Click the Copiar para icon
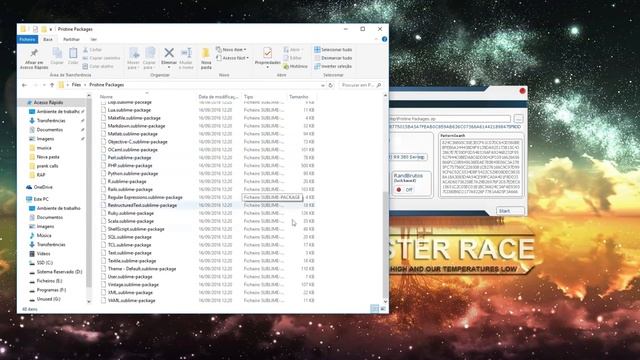Image resolution: width=640 pixels, height=360 pixels. [x=150, y=53]
